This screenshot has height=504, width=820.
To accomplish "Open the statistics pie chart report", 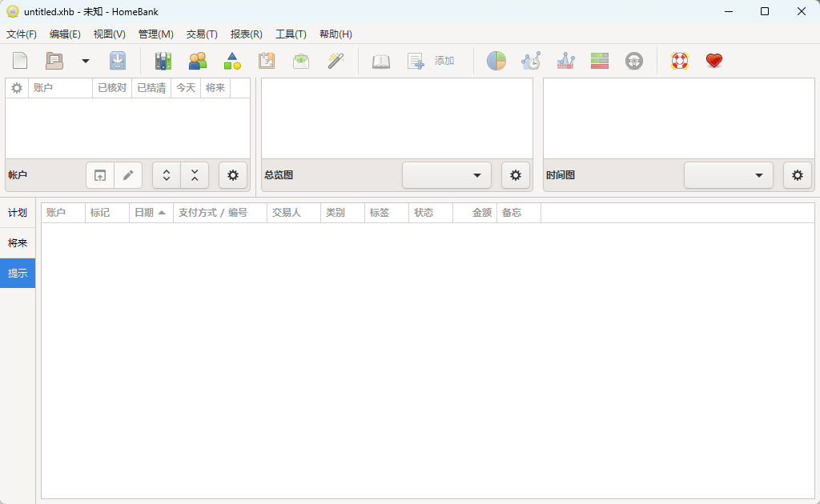I will (x=496, y=61).
